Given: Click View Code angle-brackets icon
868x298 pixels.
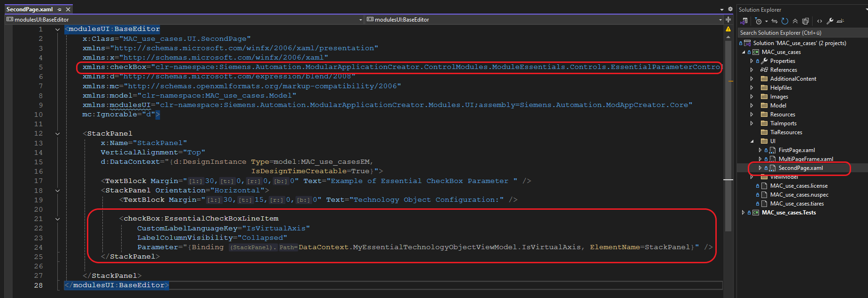Looking at the screenshot, I should 819,21.
